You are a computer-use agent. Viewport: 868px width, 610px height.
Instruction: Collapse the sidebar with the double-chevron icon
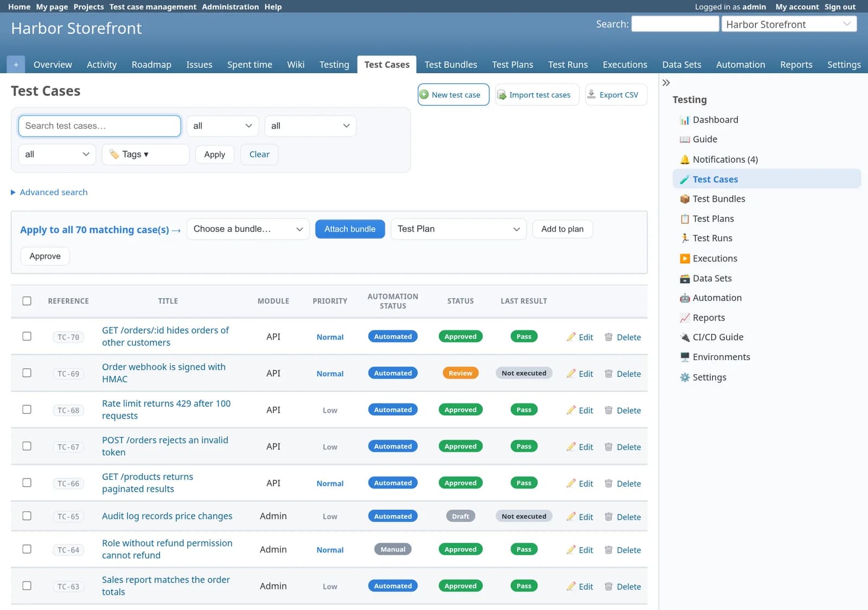(x=666, y=83)
